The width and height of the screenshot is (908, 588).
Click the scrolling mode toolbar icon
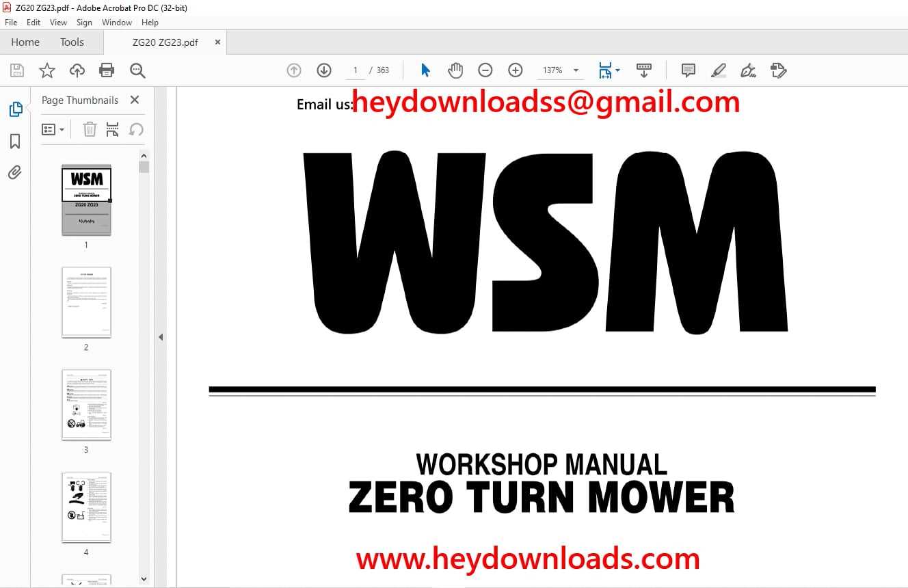click(x=643, y=70)
